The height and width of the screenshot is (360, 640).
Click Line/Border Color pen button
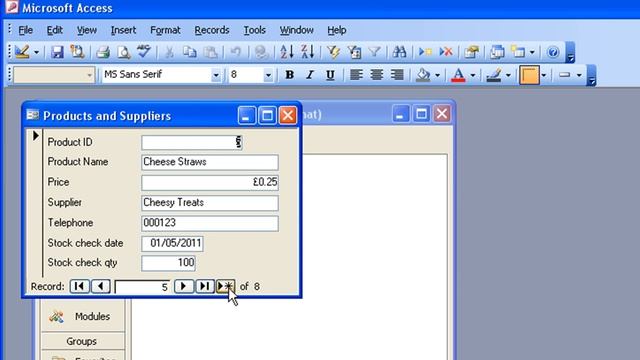[493, 75]
